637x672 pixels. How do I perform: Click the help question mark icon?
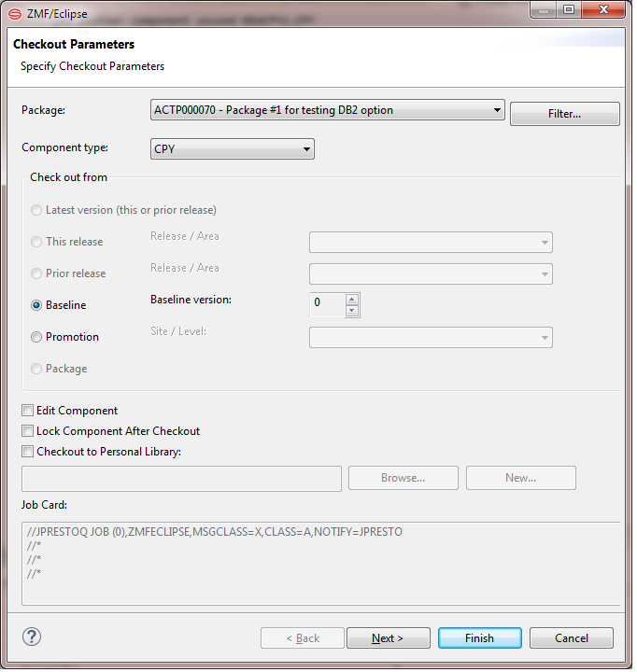pyautogui.click(x=32, y=637)
